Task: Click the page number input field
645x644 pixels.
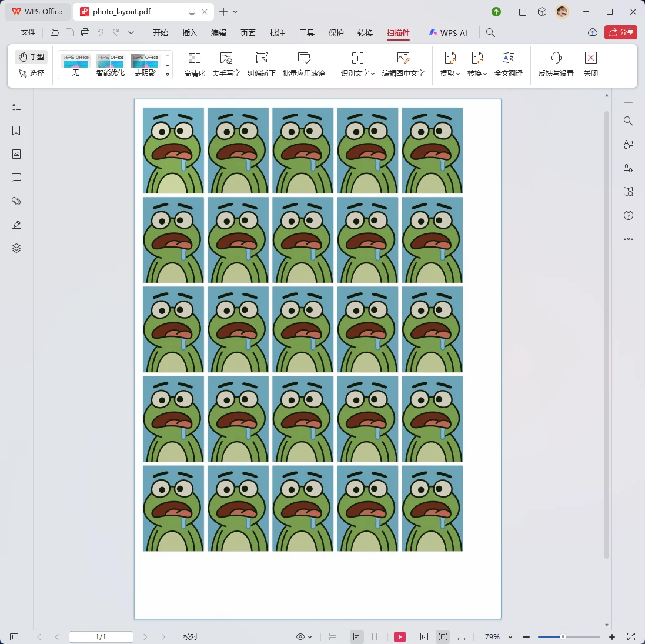Action: (101, 637)
